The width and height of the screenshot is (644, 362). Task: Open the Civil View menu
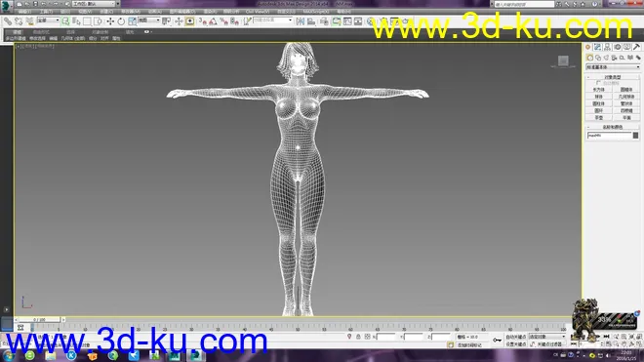tap(258, 12)
